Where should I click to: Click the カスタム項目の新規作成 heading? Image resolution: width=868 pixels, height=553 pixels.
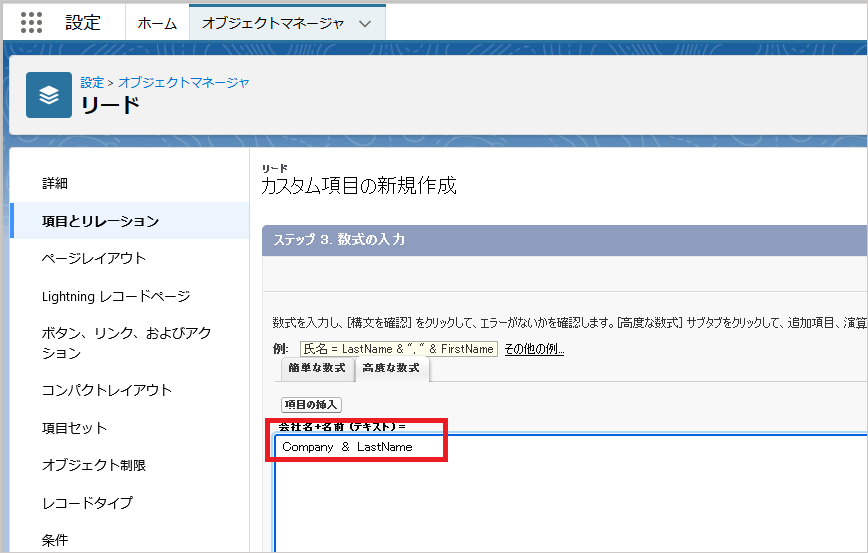tap(359, 185)
